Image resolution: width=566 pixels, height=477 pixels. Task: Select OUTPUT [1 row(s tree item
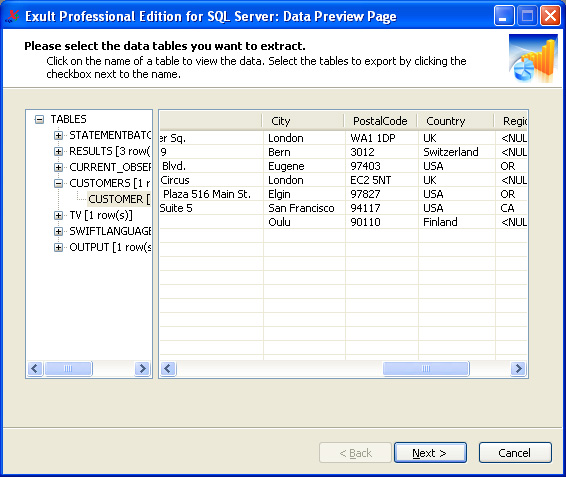pos(110,247)
